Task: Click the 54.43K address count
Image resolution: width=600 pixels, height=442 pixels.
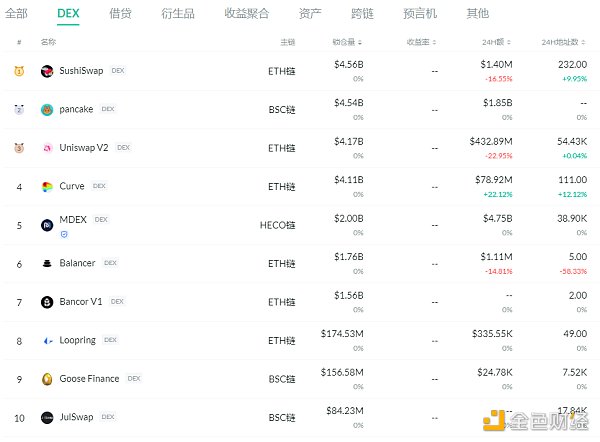Action: point(572,142)
